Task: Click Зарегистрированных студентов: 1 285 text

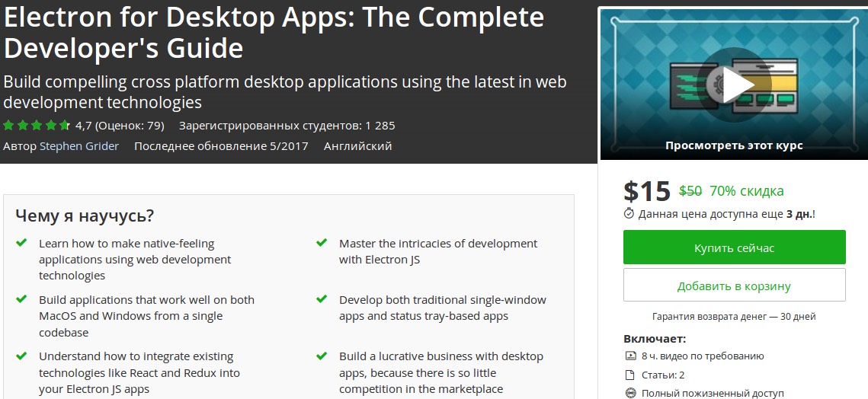Action: pos(287,126)
